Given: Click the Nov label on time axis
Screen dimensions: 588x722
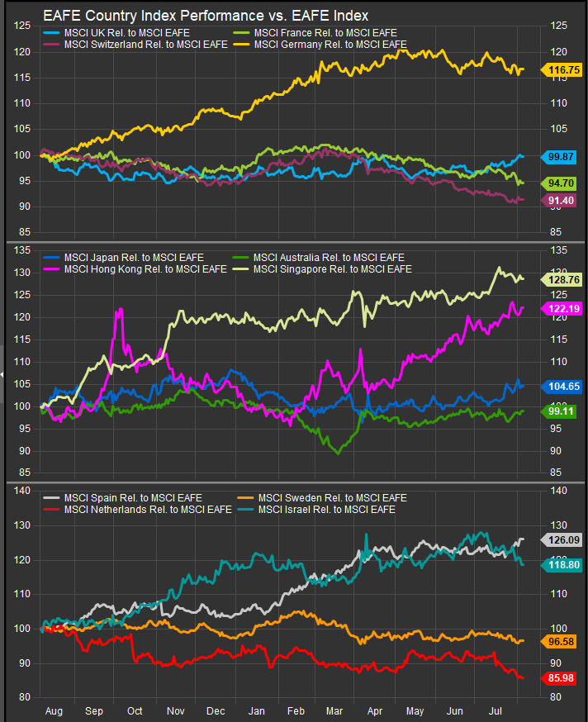Looking at the screenshot, I should [x=175, y=711].
